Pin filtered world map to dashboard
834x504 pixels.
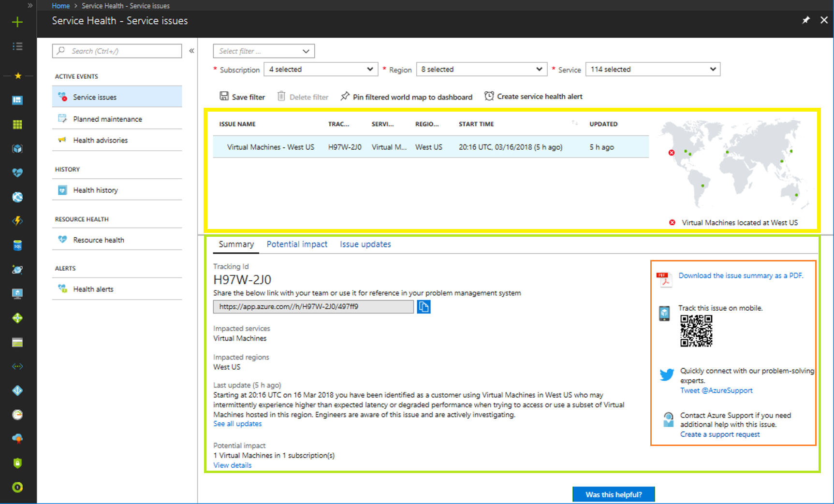coord(407,97)
